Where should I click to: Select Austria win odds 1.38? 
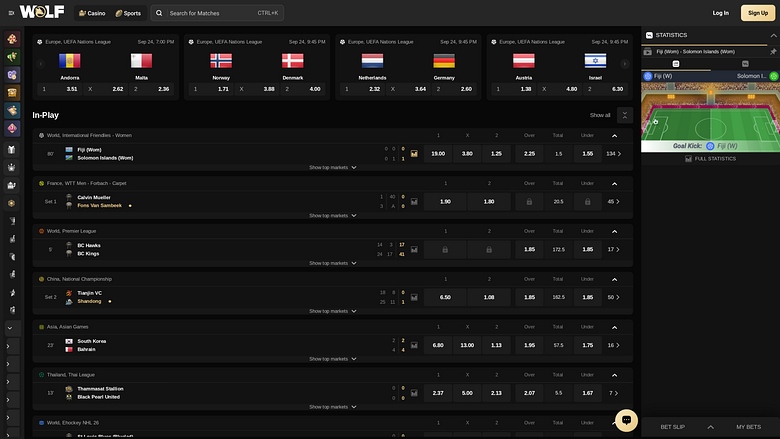[514, 89]
